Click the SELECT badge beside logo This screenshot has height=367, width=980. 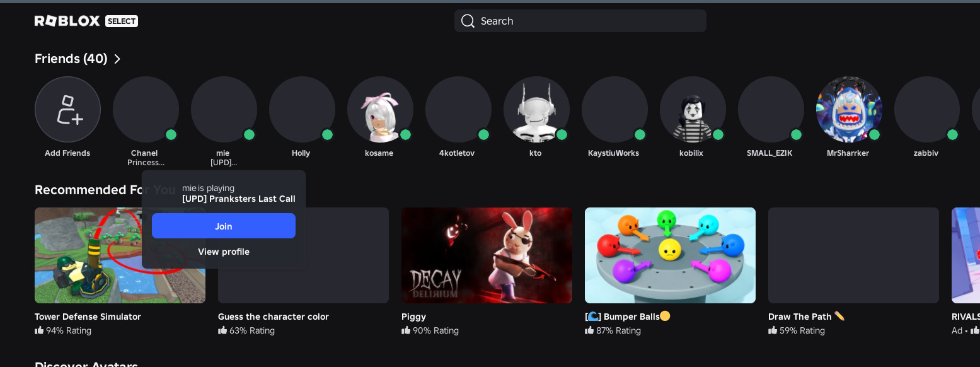pos(122,21)
